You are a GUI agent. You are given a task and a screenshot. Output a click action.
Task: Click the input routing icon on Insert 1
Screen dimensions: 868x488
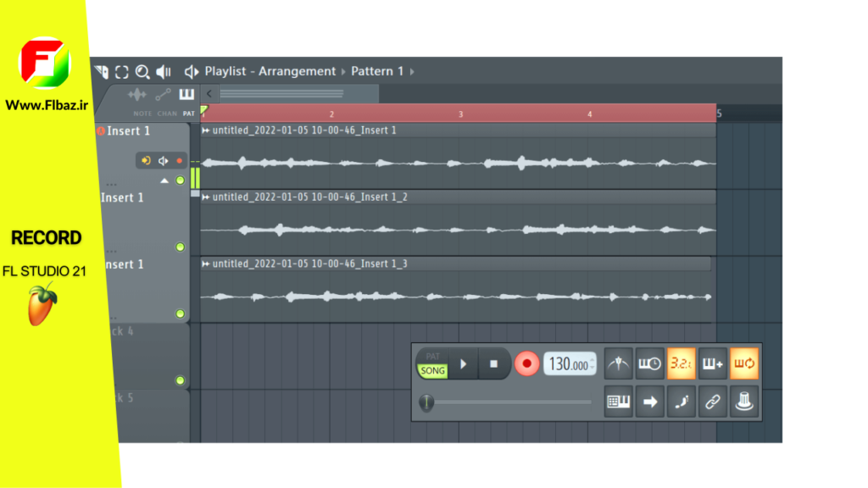pyautogui.click(x=146, y=160)
